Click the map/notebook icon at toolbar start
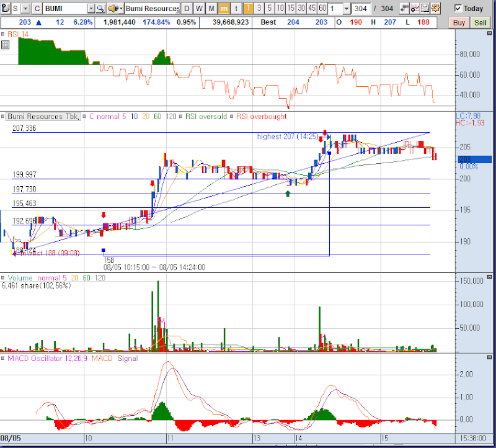The image size is (496, 448). coord(6,8)
